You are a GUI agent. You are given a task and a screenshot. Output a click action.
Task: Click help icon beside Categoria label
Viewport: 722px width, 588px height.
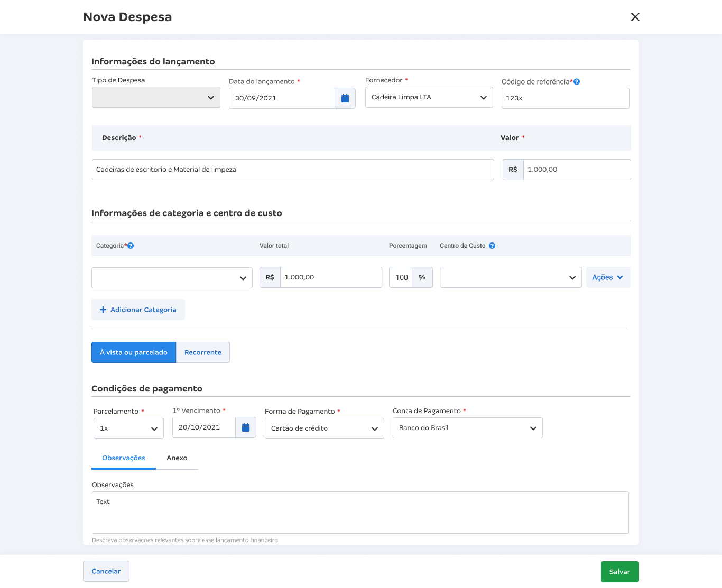pos(131,246)
